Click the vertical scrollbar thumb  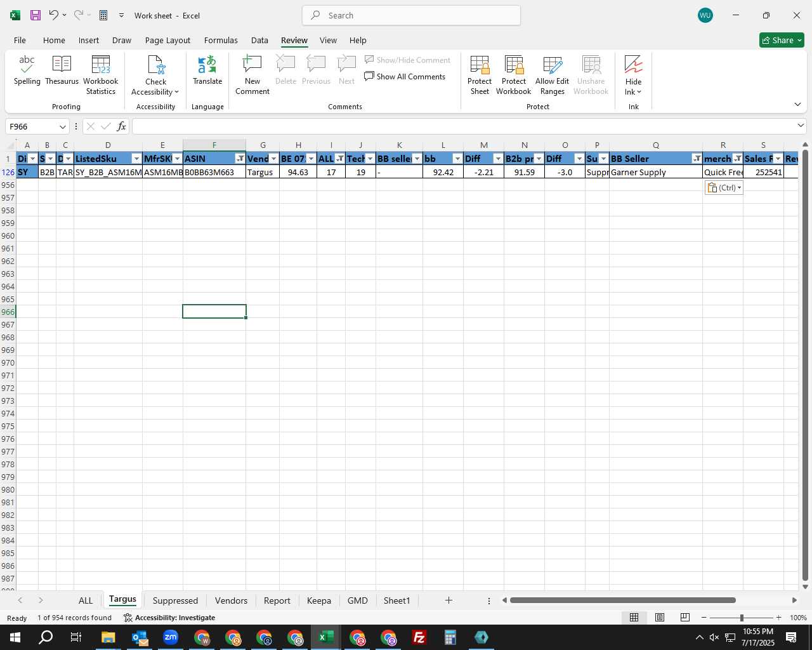(805, 366)
